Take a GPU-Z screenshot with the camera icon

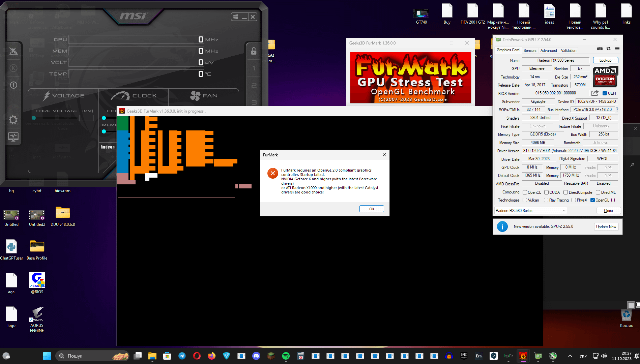(600, 49)
